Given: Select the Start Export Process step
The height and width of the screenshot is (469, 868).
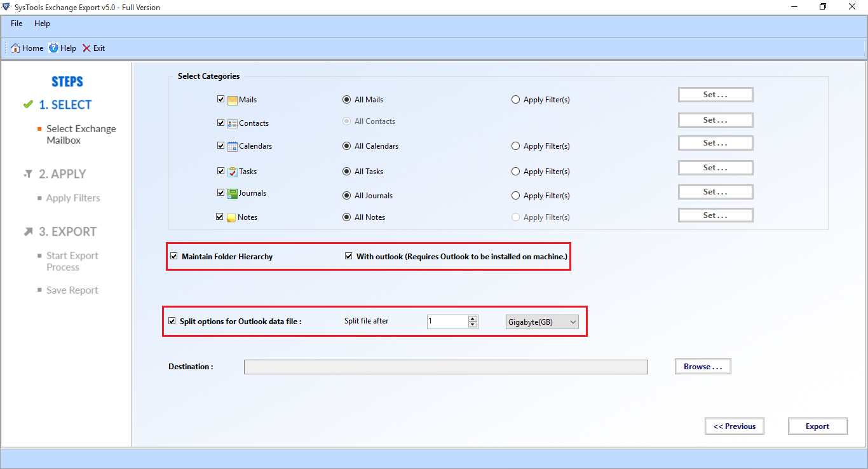Looking at the screenshot, I should pyautogui.click(x=72, y=261).
